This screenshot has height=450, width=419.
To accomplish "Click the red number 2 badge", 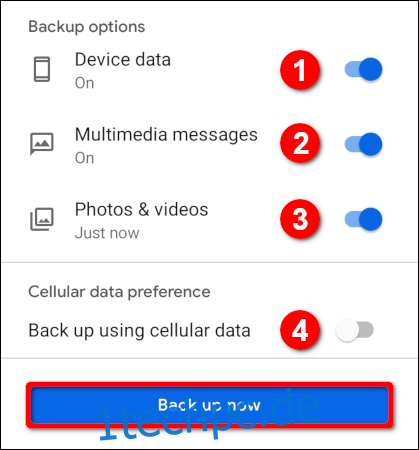I will 300,143.
